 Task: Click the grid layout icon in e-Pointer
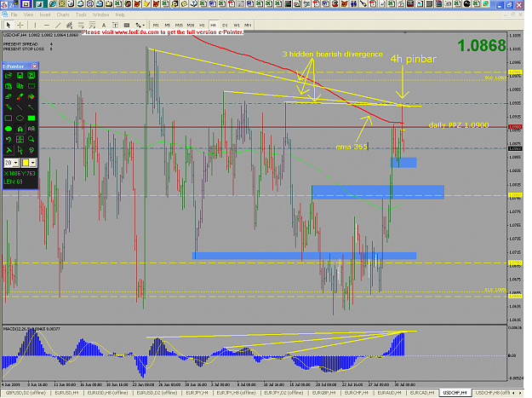20,139
